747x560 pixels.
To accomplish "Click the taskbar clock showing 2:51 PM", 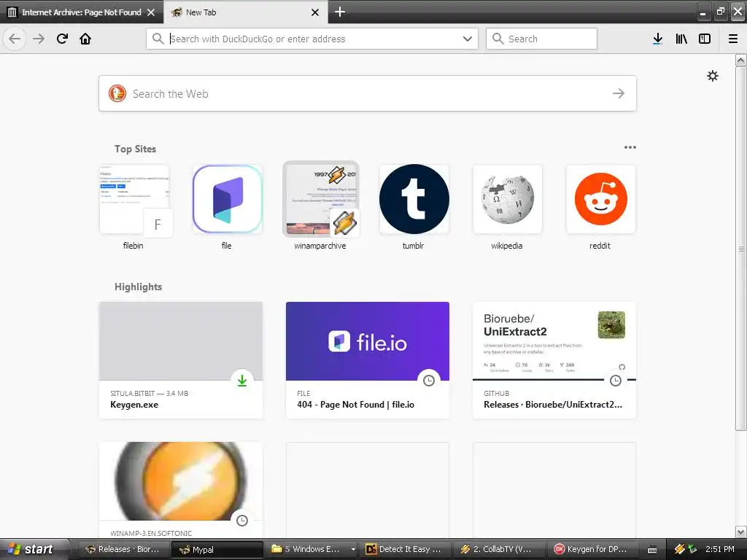I will click(x=720, y=550).
